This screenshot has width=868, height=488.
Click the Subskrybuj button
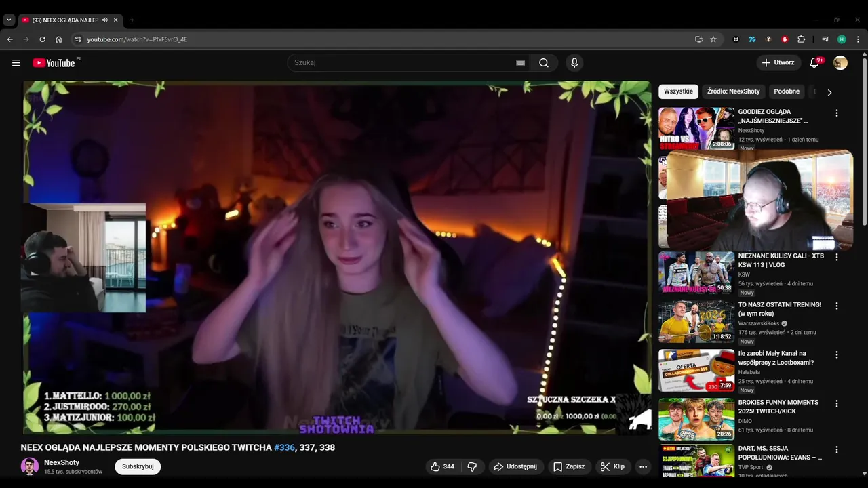click(x=138, y=466)
